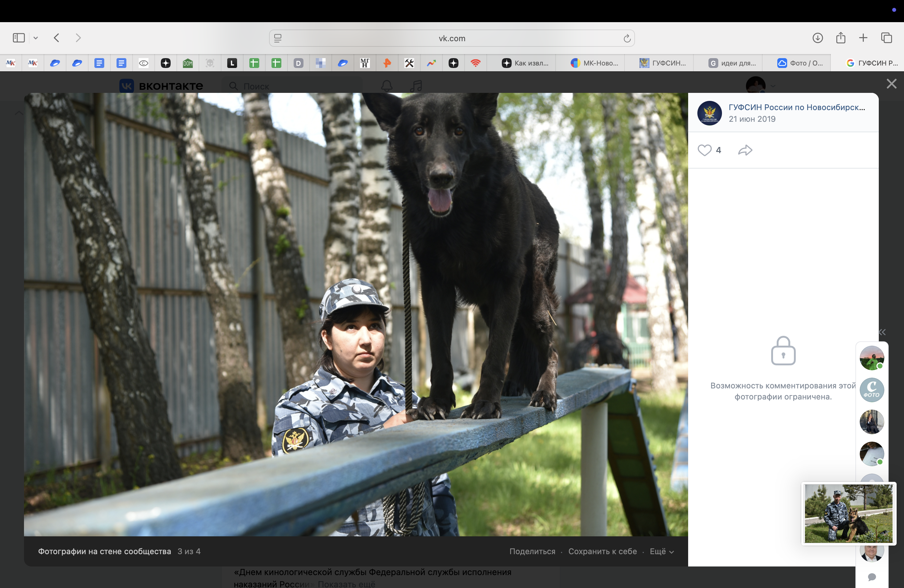
Task: Click Сохранить к себе link
Action: (x=602, y=551)
